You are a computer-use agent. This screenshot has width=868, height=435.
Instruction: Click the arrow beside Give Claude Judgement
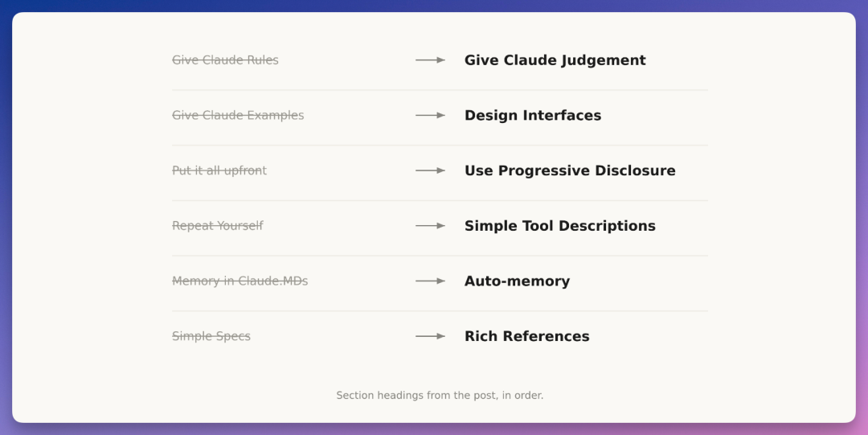(430, 60)
